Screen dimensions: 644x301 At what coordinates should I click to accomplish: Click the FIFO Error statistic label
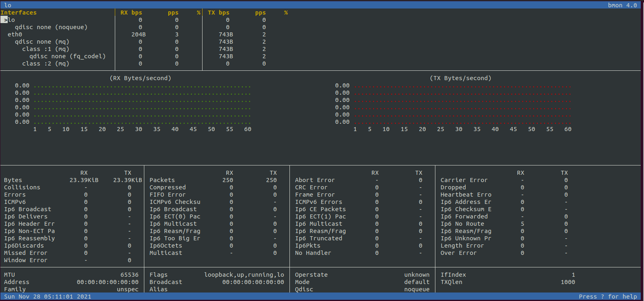point(168,195)
